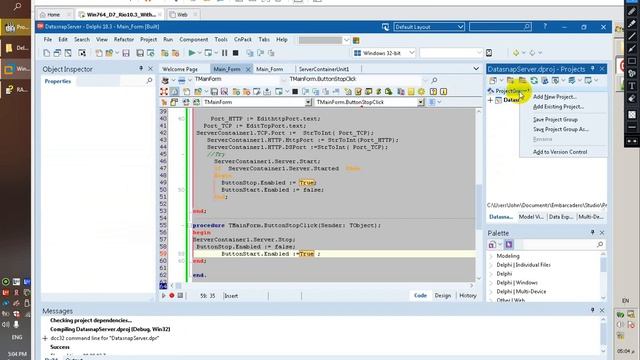640x360 pixels.
Task: Click the green Run button in main toolbar
Action: click(x=191, y=53)
